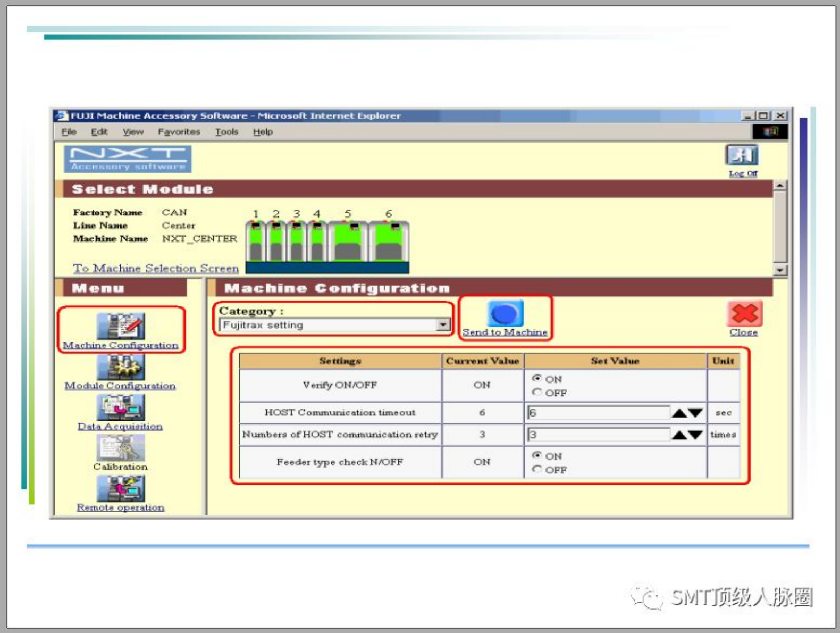840x633 pixels.
Task: Click the HOST Communication timeout input field
Action: tap(599, 413)
